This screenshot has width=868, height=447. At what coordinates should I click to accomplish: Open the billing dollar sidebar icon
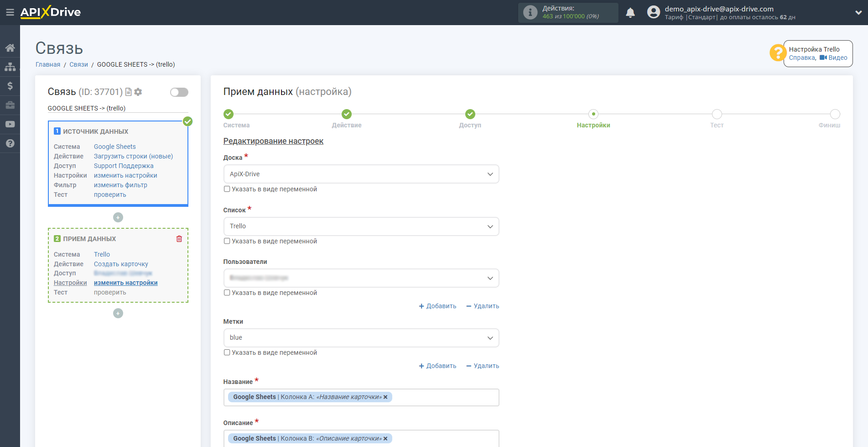(x=10, y=86)
